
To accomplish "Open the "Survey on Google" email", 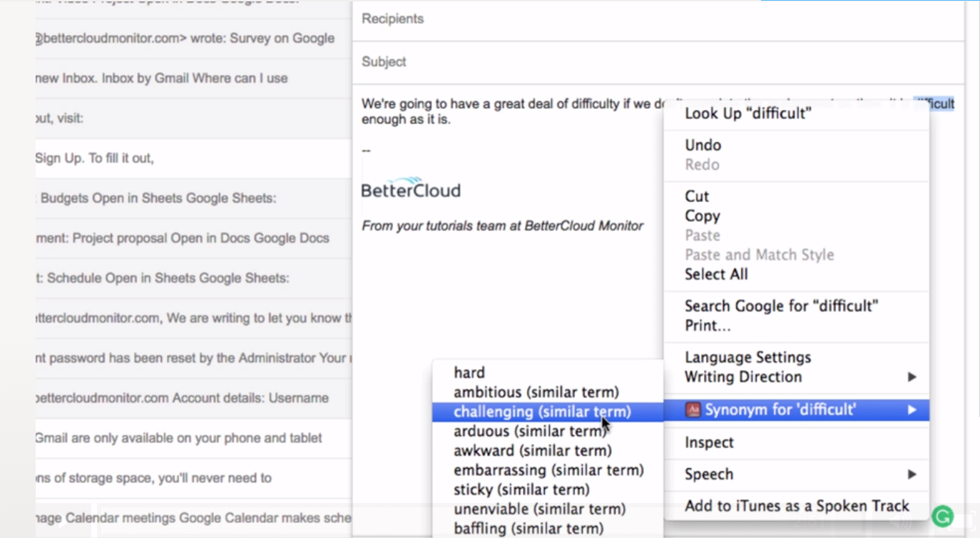I will 193,39.
